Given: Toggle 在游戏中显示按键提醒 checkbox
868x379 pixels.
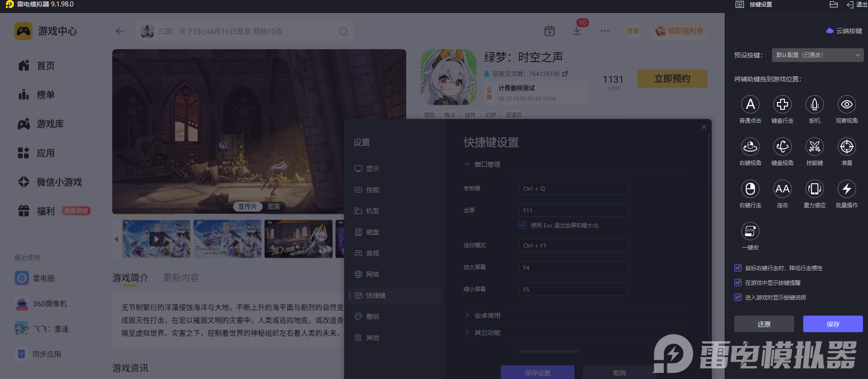Looking at the screenshot, I should 738,283.
